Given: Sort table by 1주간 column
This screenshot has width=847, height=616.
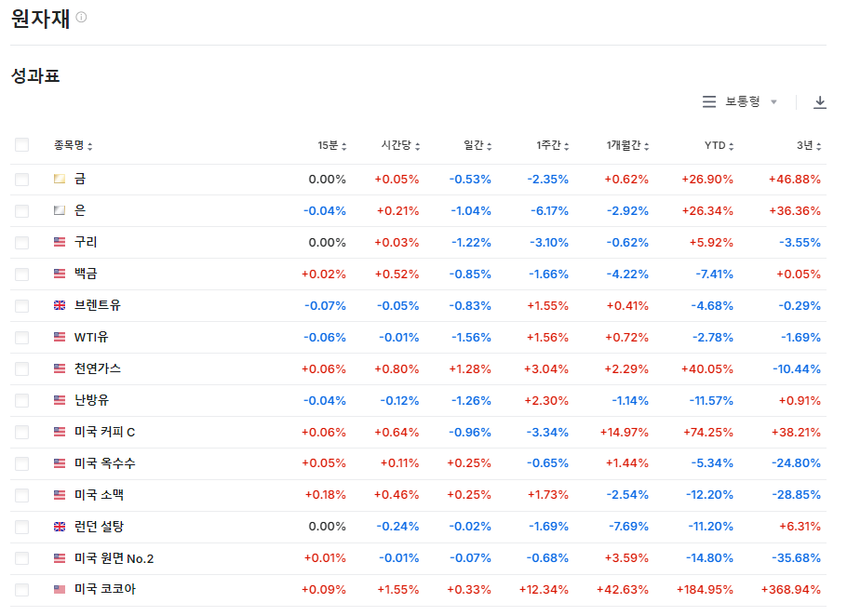Looking at the screenshot, I should (x=552, y=145).
